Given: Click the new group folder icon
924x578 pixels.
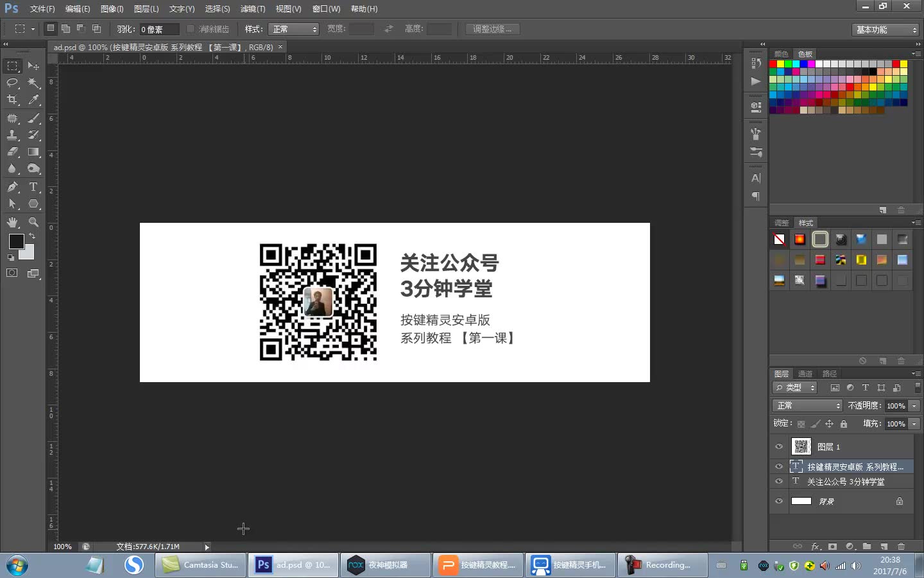Looking at the screenshot, I should [x=867, y=547].
